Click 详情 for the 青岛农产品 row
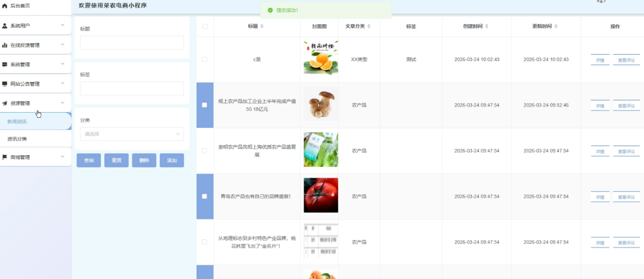This screenshot has width=644, height=279. 600,197
